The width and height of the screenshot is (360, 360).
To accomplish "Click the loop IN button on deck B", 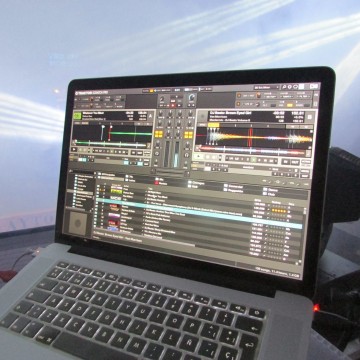I will pyautogui.click(x=286, y=161).
